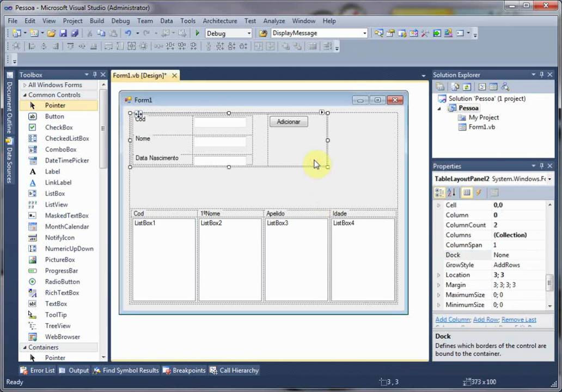Click the Properties grid scrollbar thumb
562x392 pixels.
(x=550, y=283)
